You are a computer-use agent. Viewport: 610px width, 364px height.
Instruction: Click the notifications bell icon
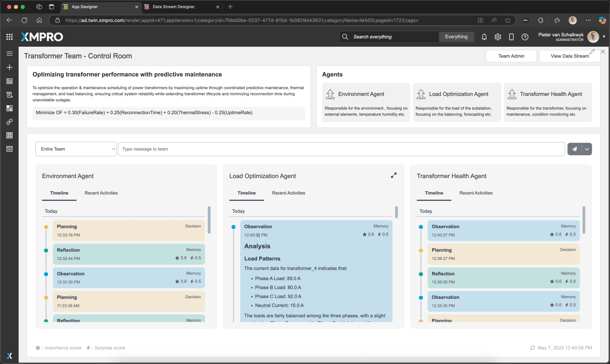pyautogui.click(x=484, y=37)
